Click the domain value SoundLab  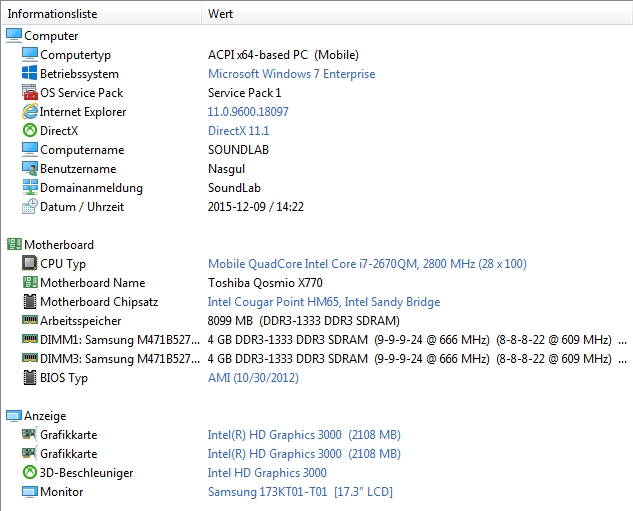coord(234,188)
